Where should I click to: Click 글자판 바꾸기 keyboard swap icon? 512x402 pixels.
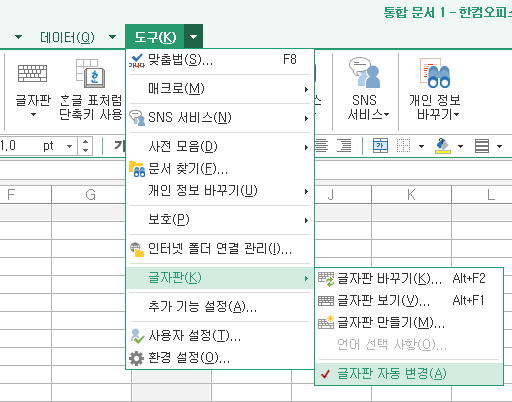click(x=326, y=279)
